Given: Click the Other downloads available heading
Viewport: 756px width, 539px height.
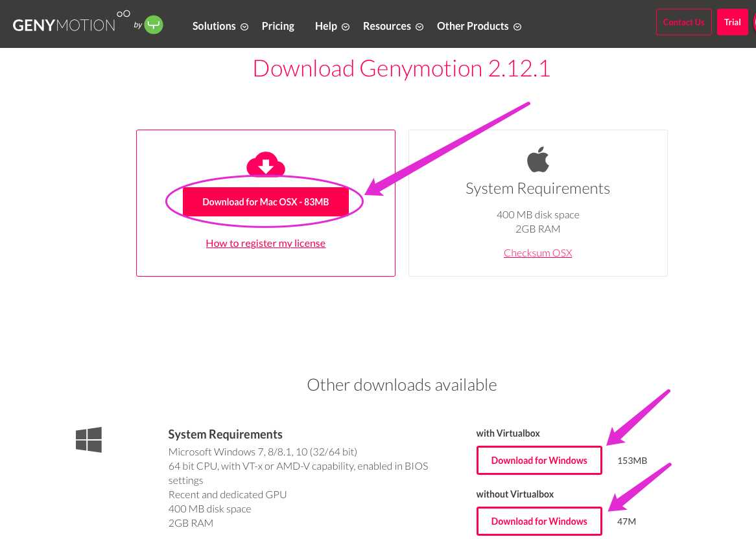Looking at the screenshot, I should 401,385.
